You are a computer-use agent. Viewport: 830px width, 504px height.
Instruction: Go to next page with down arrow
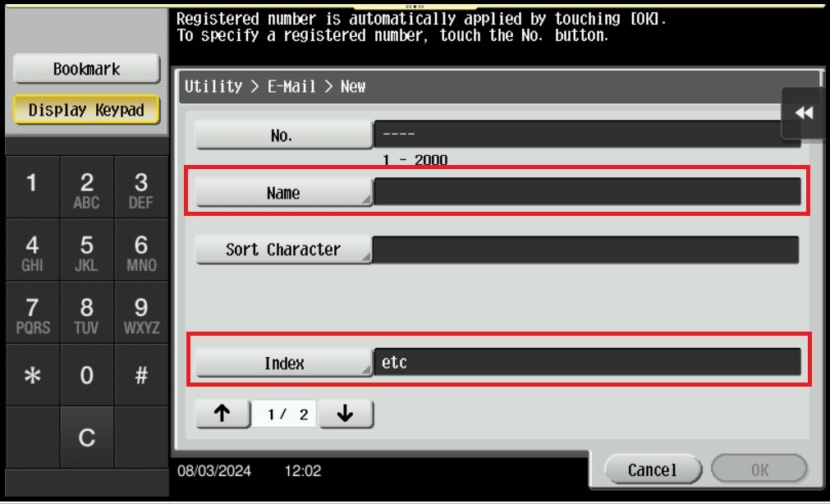346,415
